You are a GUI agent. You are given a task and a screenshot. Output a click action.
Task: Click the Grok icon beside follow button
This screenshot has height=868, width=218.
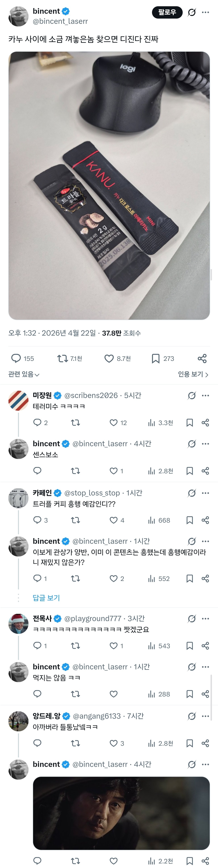coord(192,13)
